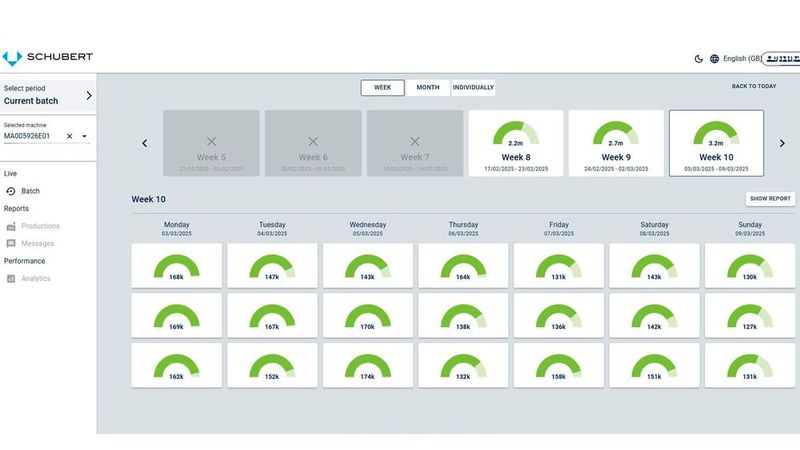Open Productions reports
The height and width of the screenshot is (450, 800).
40,227
